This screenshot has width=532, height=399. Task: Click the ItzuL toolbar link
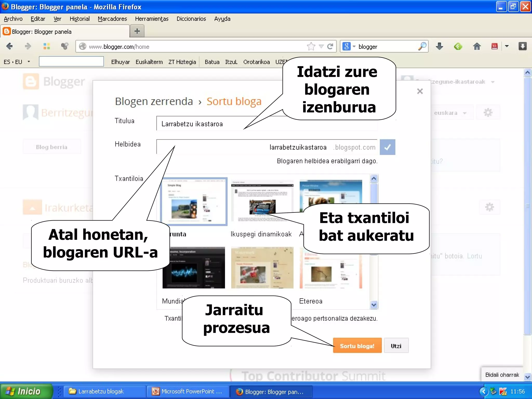point(231,62)
